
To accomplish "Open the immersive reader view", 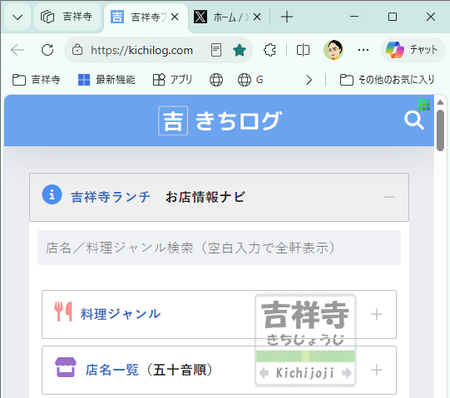I will [216, 50].
